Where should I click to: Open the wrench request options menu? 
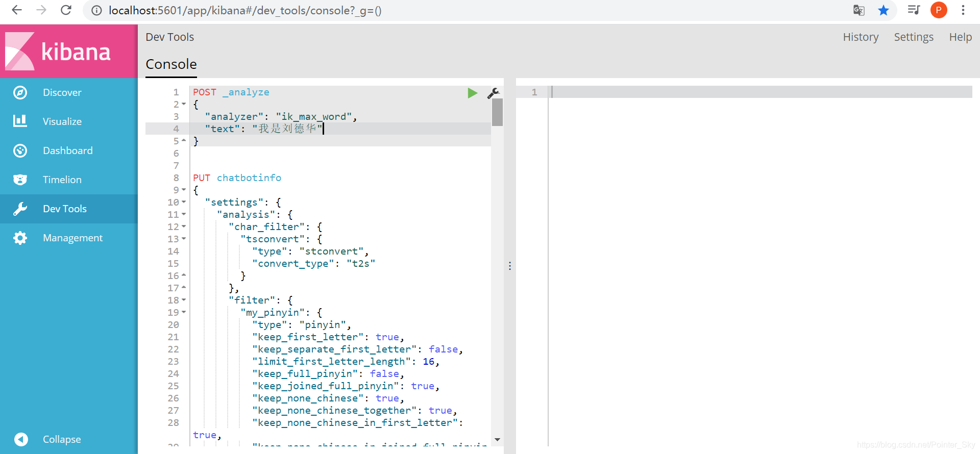(x=493, y=93)
